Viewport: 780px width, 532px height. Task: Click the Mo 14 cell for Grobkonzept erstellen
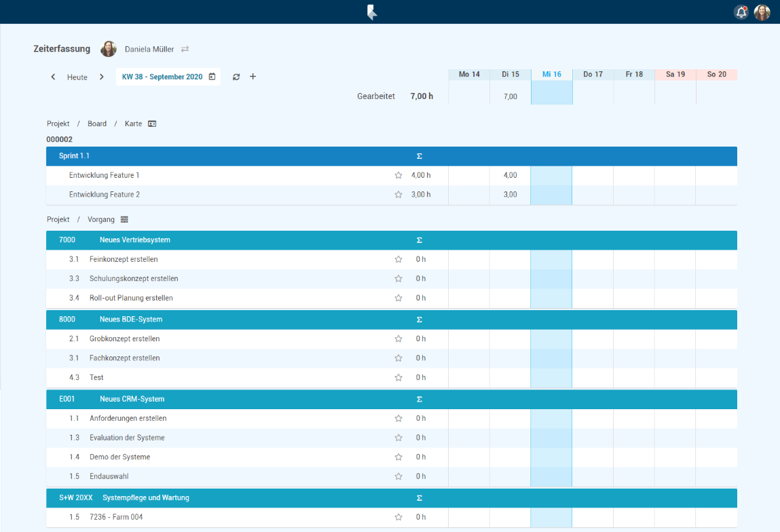pos(469,339)
